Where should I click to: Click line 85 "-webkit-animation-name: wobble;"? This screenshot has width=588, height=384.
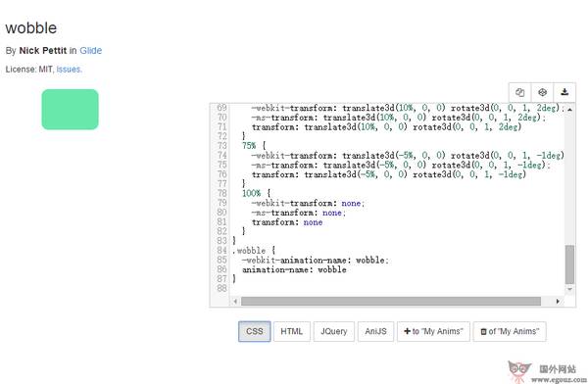316,261
